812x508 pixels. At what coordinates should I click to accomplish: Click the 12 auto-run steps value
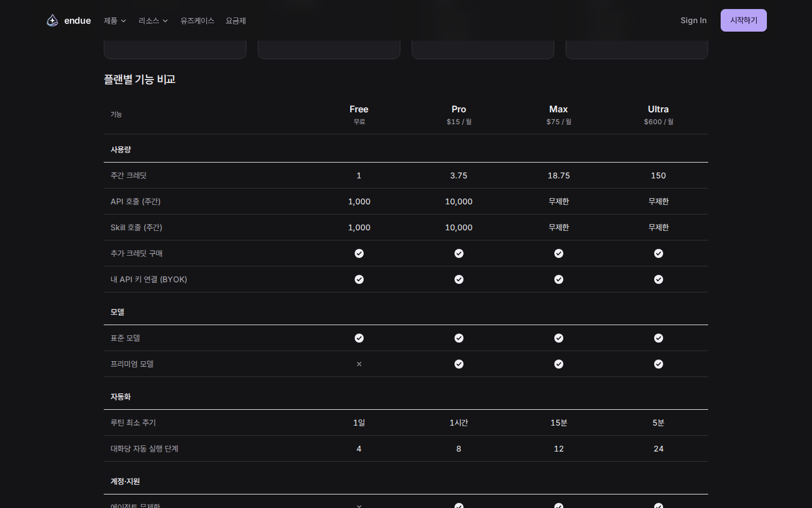[x=559, y=449]
